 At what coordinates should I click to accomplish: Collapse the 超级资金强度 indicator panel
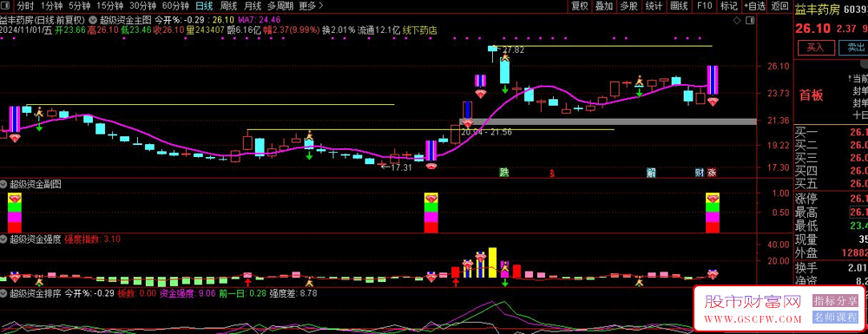4,239
